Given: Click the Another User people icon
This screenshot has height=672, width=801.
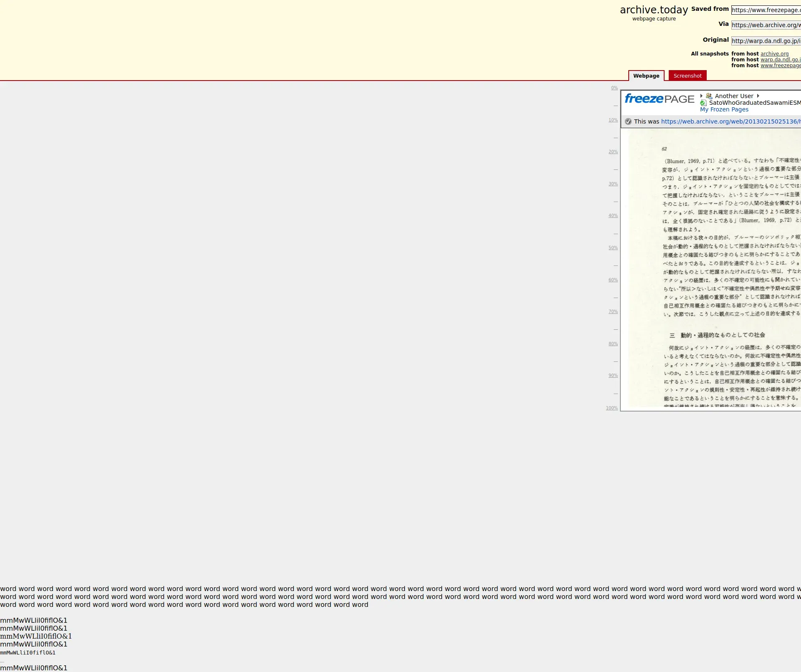Looking at the screenshot, I should (709, 96).
